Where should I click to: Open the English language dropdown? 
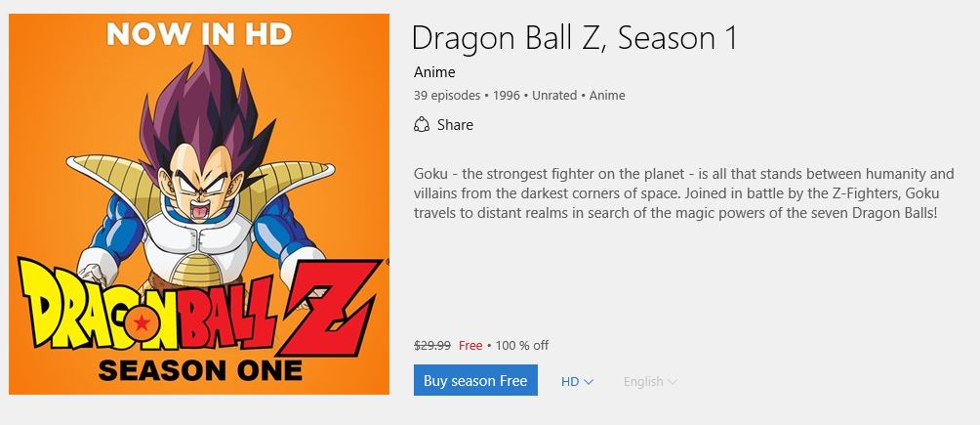coord(649,381)
